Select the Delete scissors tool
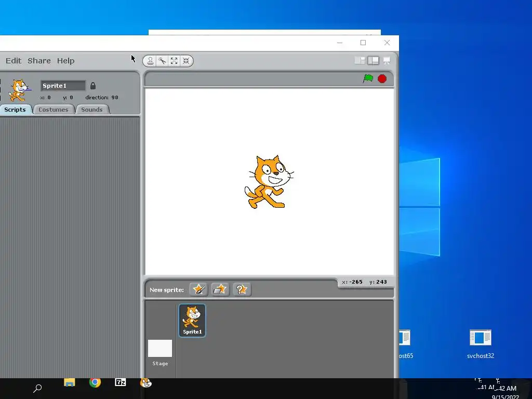Screen dimensions: 532x399 pos(162,61)
